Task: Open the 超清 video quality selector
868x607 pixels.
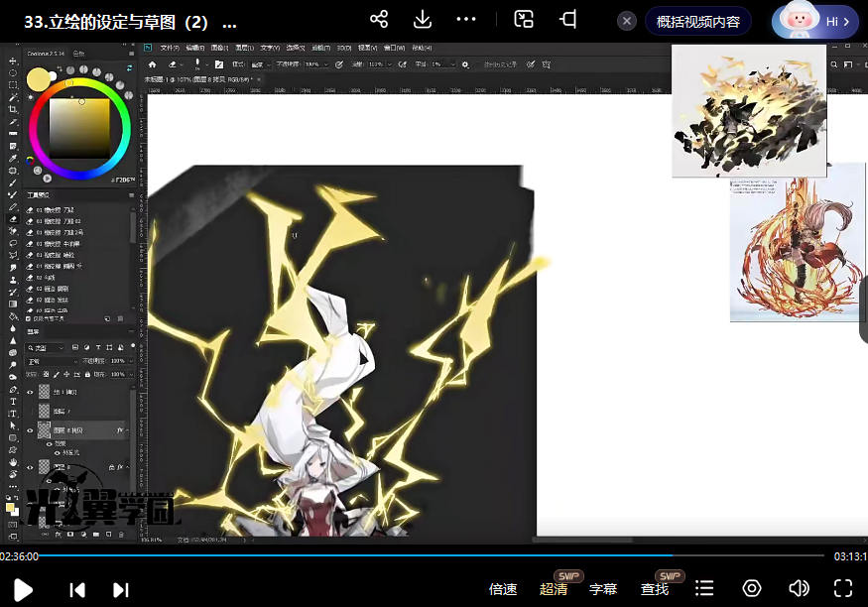Action: pyautogui.click(x=554, y=589)
